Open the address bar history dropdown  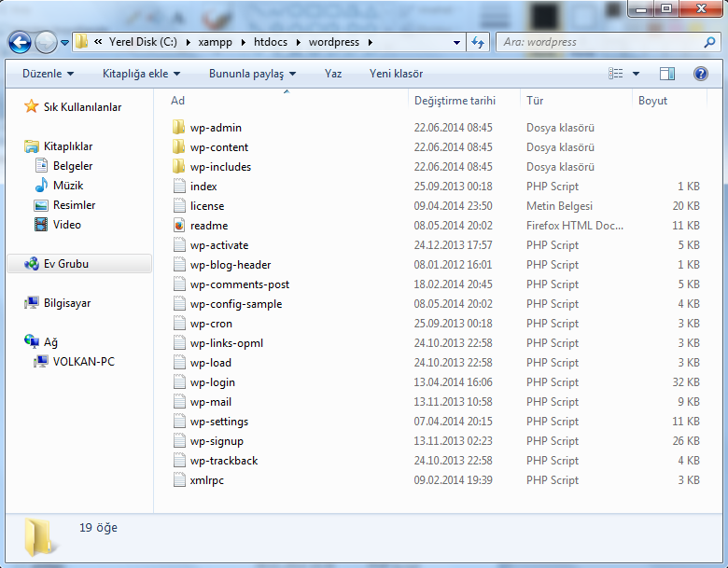pos(456,43)
